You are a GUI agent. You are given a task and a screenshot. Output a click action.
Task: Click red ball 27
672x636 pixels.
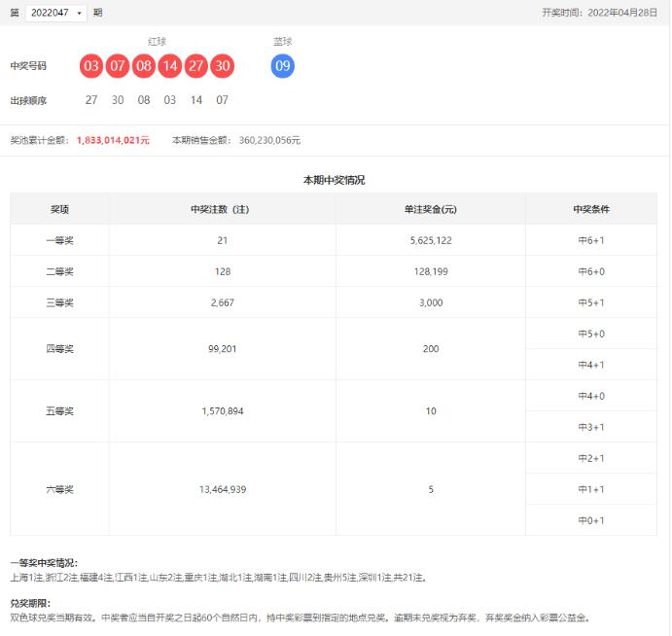pos(196,66)
